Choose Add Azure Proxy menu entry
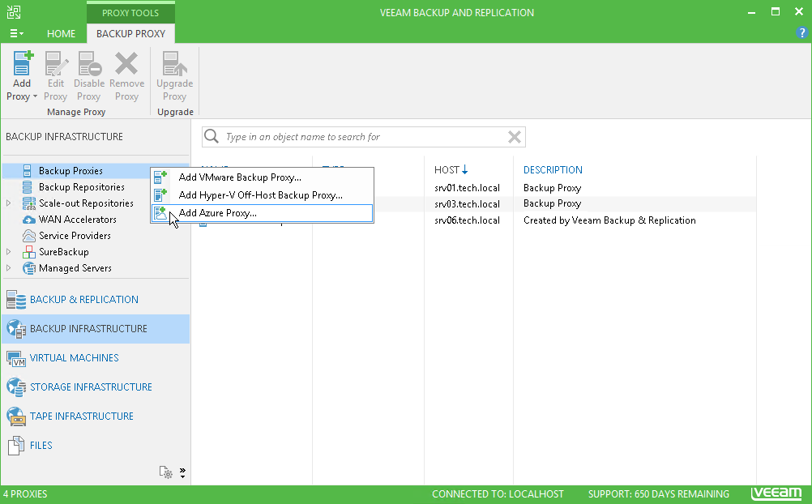The width and height of the screenshot is (812, 504). pyautogui.click(x=262, y=213)
